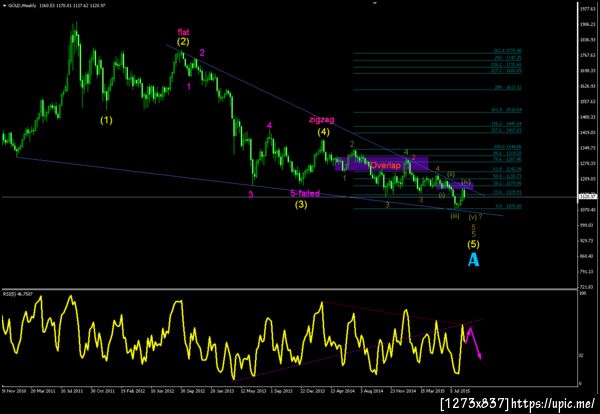The height and width of the screenshot is (414, 600).
Task: Click the 1070.43 price axis value
Action: (x=587, y=210)
